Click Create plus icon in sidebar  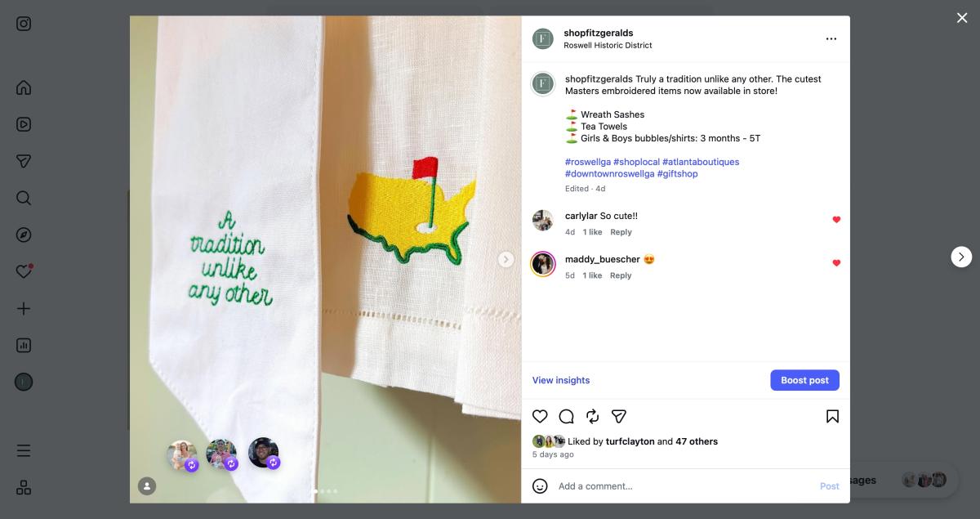point(24,308)
